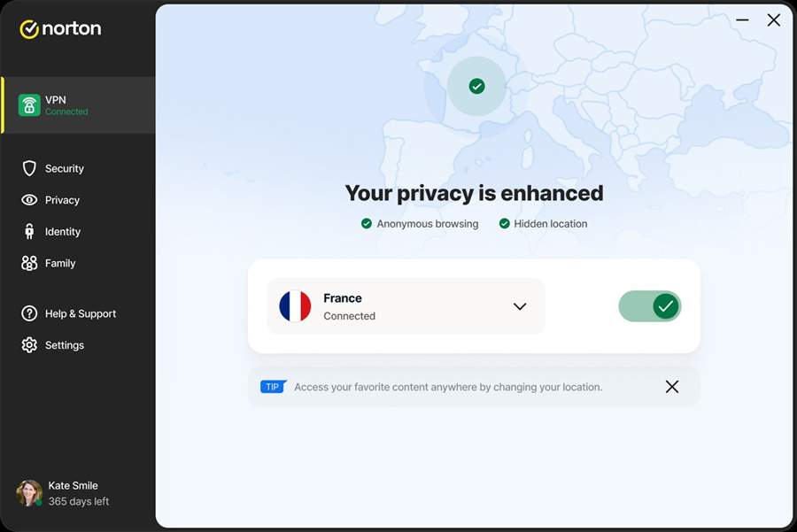The image size is (797, 532).
Task: Open Help & Support page
Action: pyautogui.click(x=81, y=313)
